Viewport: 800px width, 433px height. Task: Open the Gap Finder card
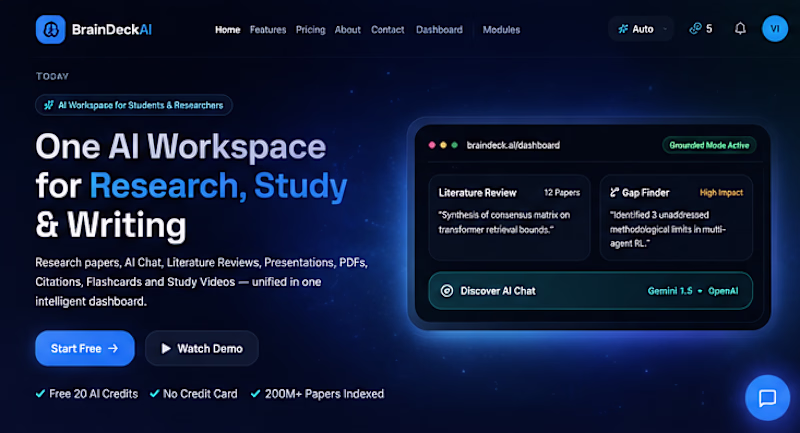tap(676, 218)
